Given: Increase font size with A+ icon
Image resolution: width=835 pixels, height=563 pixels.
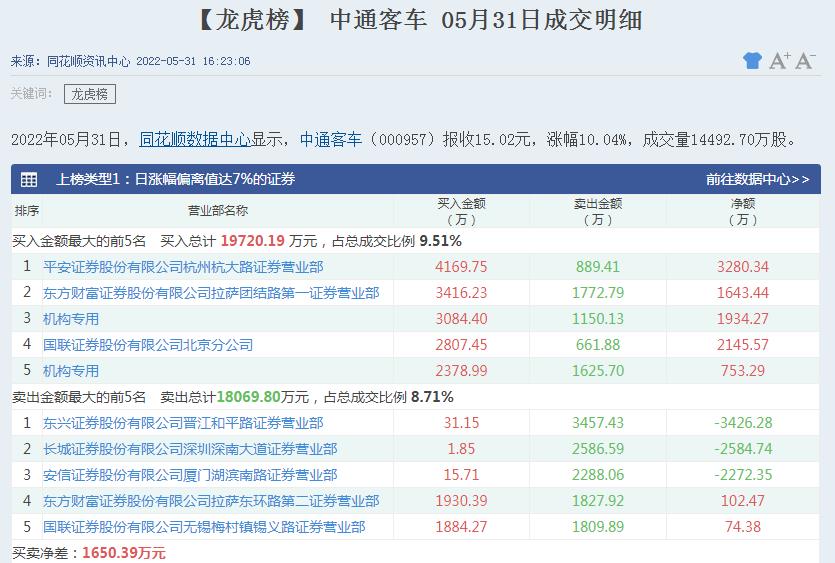Looking at the screenshot, I should (780, 61).
